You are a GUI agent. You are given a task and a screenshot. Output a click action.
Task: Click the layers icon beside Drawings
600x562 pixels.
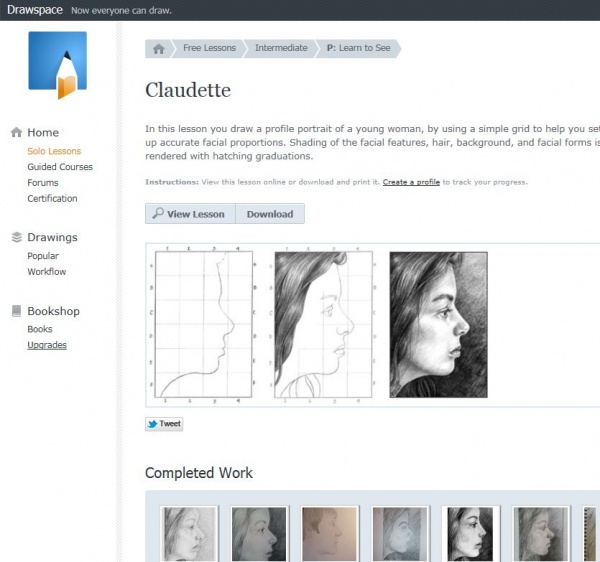point(17,237)
